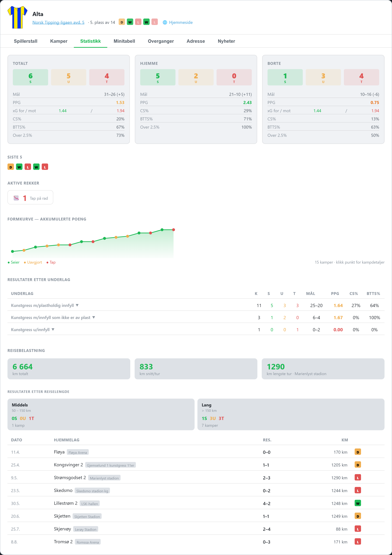Click the globe icon next to Hjemmeside

pos(165,22)
